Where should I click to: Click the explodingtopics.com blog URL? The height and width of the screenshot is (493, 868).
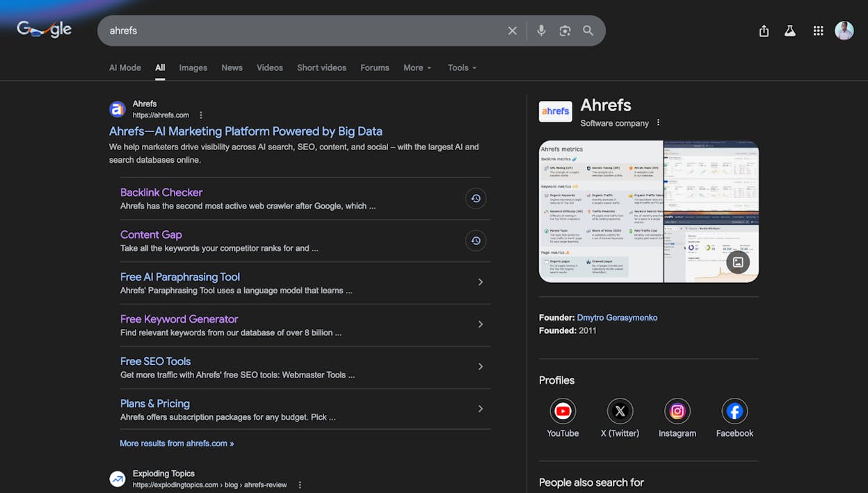[x=210, y=485]
